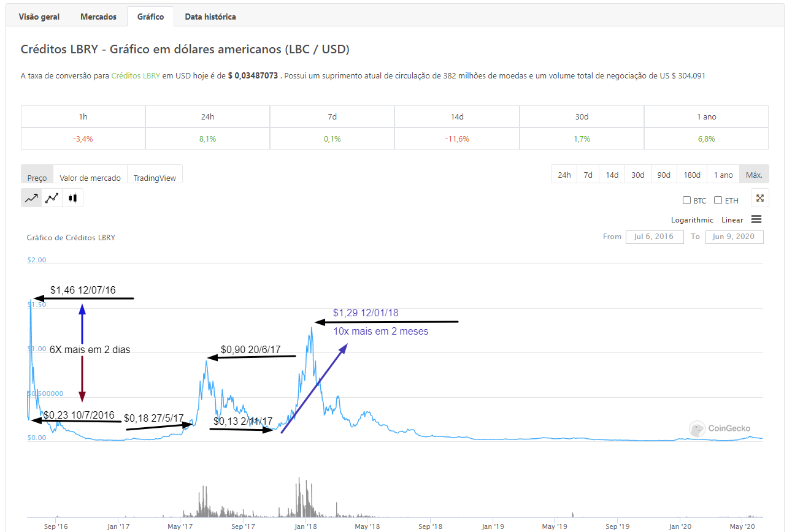803x532 pixels.
Task: Follow the green Créditos LBRY link
Action: click(136, 76)
